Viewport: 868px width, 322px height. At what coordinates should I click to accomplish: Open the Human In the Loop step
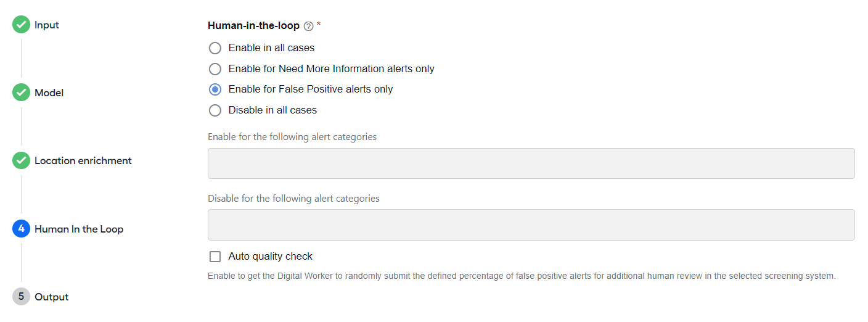(79, 229)
